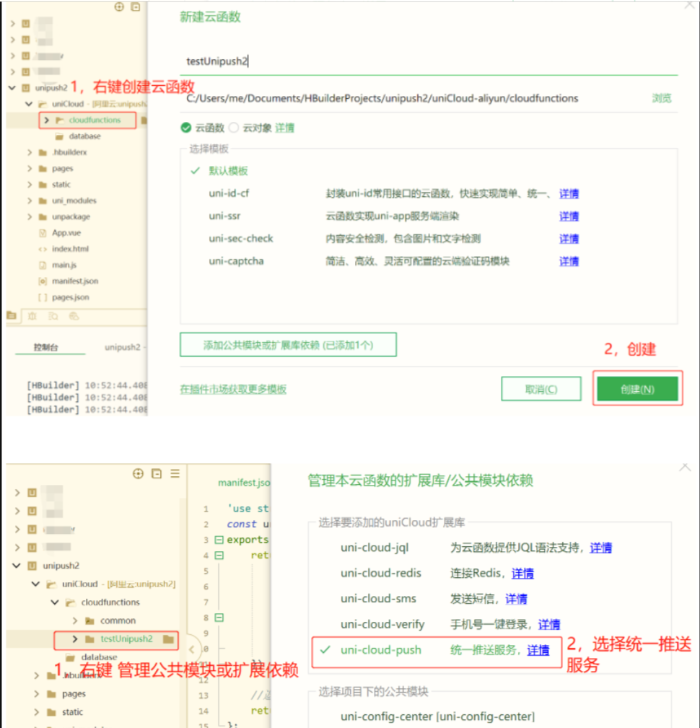
Task: Click the collapse-all icon in the top project panel
Action: pos(136,6)
